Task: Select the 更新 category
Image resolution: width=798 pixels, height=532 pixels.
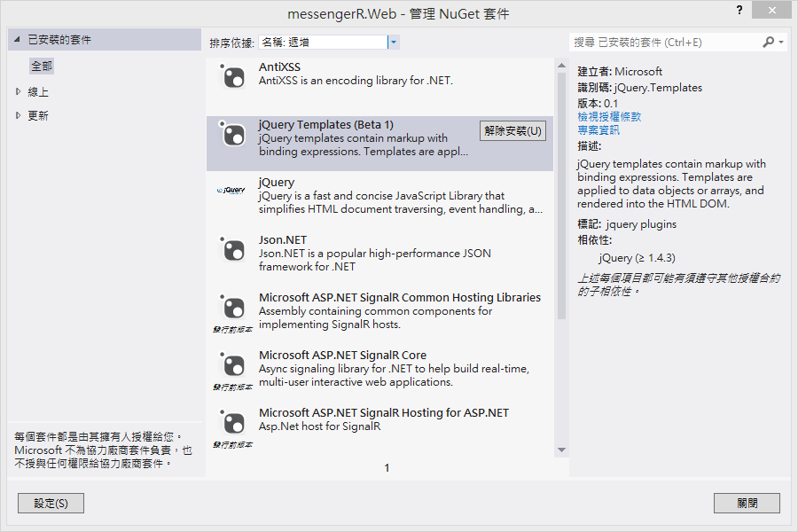Action: [x=38, y=116]
